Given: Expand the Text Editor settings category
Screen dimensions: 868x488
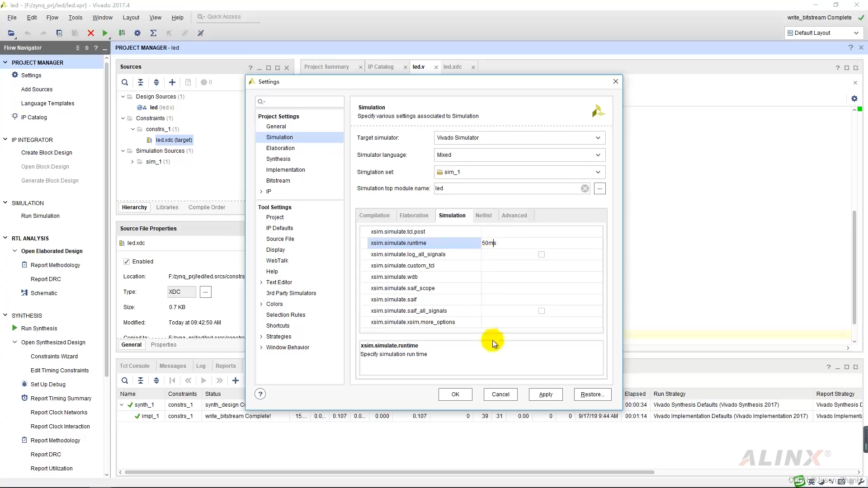Looking at the screenshot, I should 261,282.
